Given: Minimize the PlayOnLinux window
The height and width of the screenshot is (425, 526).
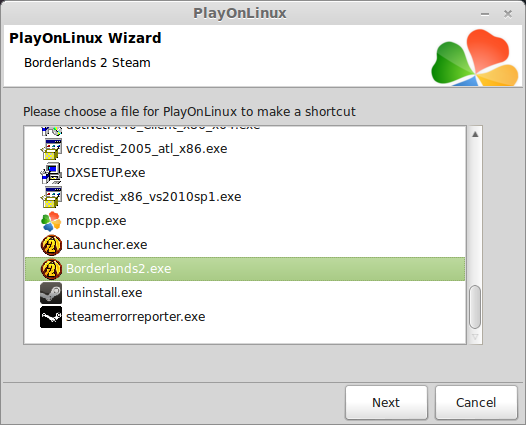Looking at the screenshot, I should tap(485, 14).
